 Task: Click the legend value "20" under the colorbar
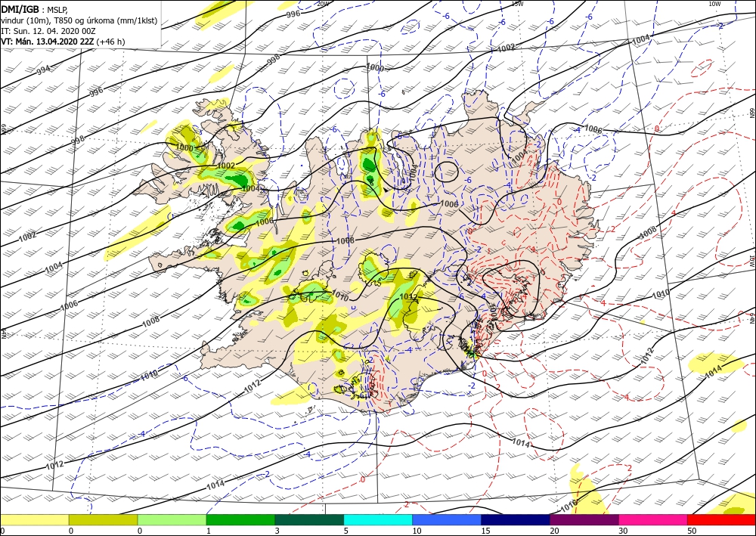click(x=554, y=531)
